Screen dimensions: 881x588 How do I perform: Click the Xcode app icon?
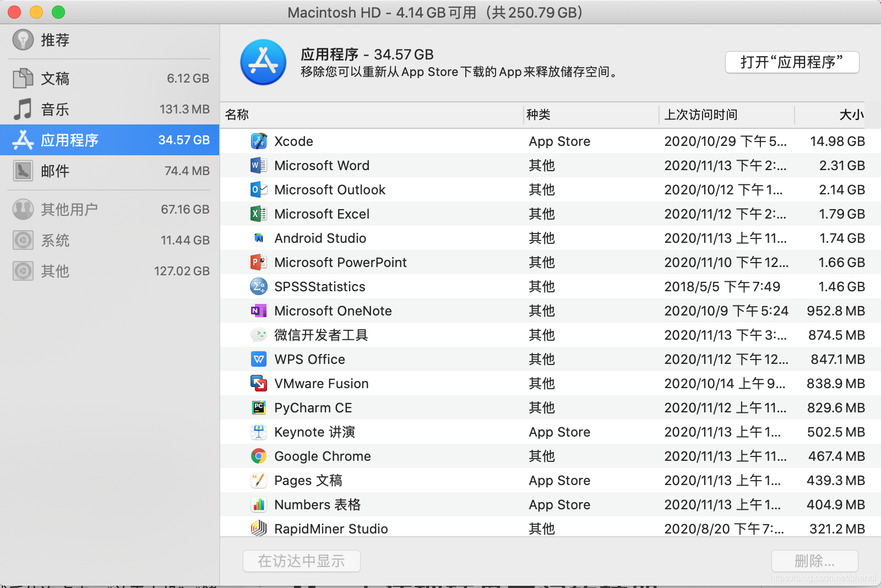click(x=259, y=141)
